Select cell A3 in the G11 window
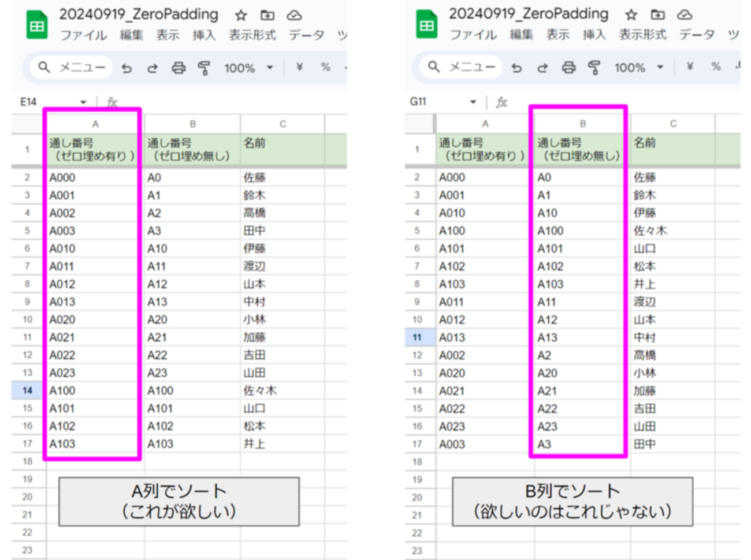Image resolution: width=751 pixels, height=560 pixels. tap(582, 444)
